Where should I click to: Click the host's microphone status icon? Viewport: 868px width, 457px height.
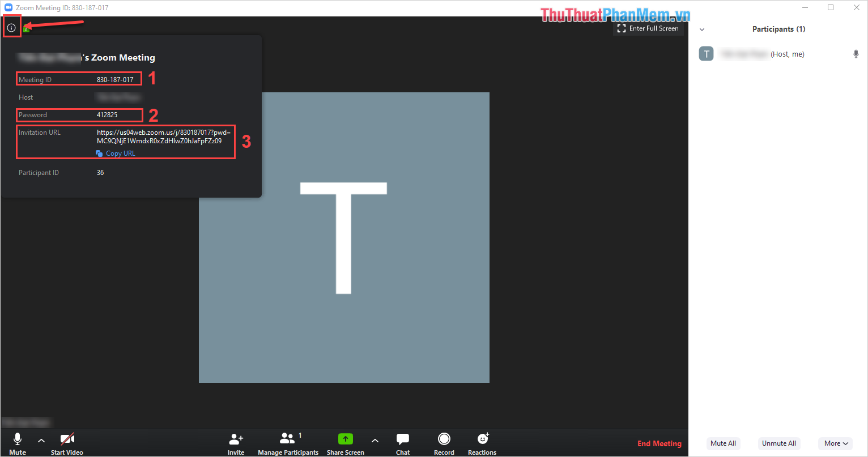click(856, 54)
